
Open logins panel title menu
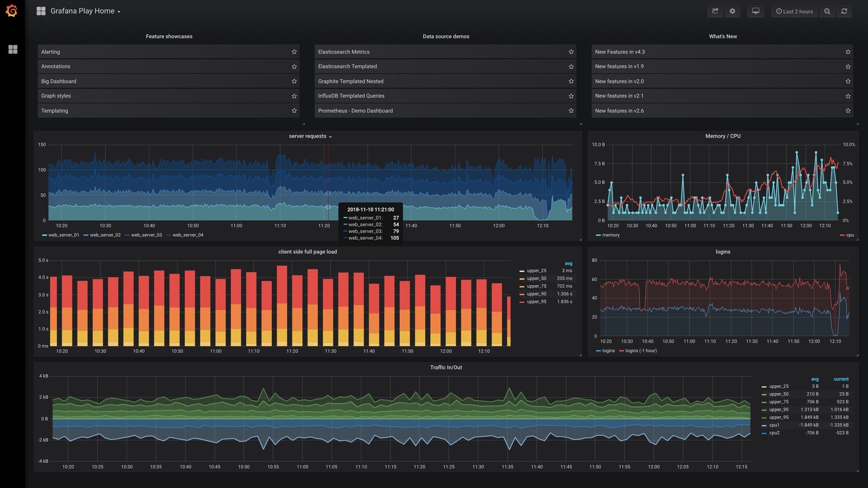tap(723, 252)
